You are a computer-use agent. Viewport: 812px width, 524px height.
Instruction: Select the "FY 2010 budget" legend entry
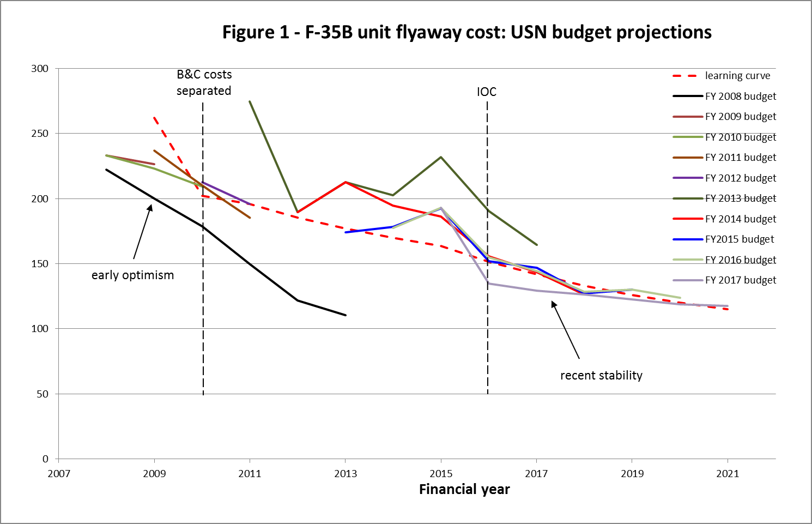pyautogui.click(x=725, y=137)
